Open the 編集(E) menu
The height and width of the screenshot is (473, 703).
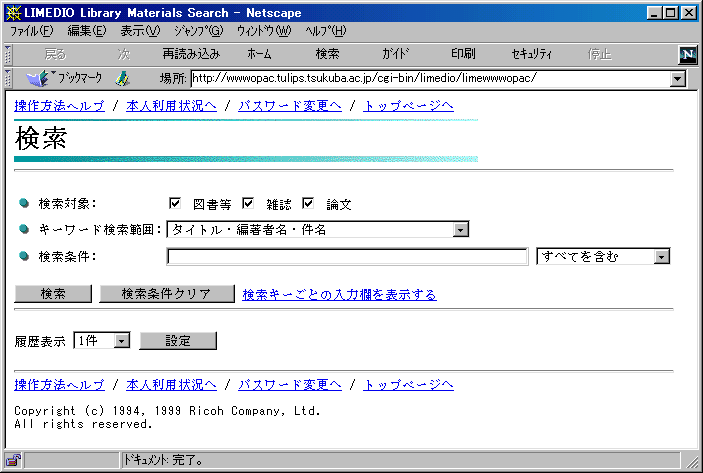point(87,31)
